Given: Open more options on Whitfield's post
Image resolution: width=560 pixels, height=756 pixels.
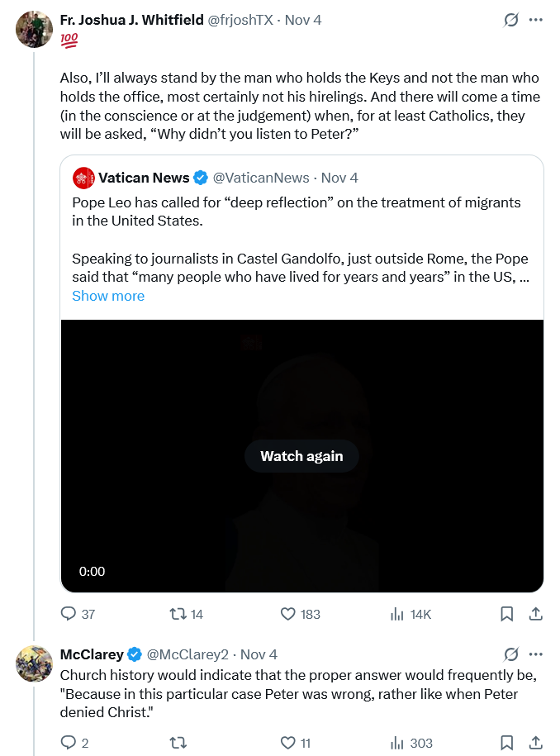Looking at the screenshot, I should click(x=536, y=20).
